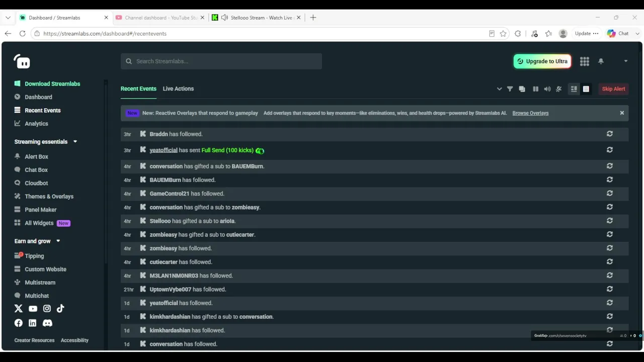Viewport: 644px width, 362px height.
Task: Replay the Stellooo gifted ariola alert
Action: pyautogui.click(x=609, y=221)
